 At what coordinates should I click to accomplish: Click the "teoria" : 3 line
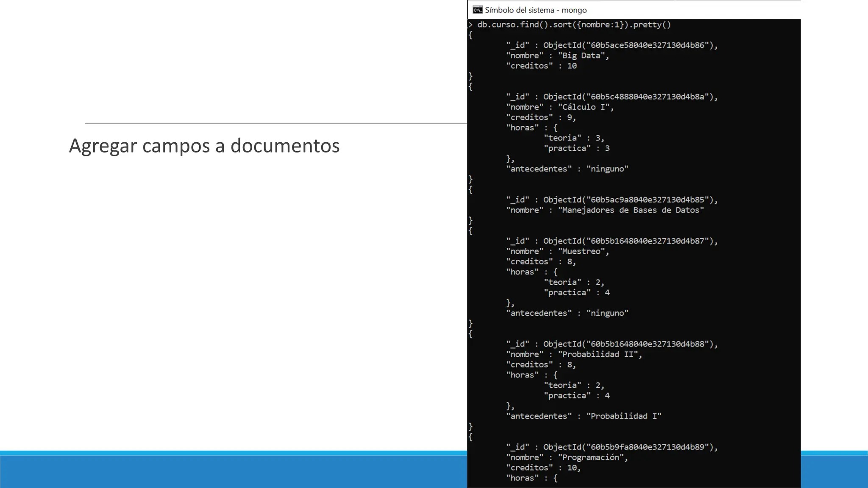click(x=574, y=138)
